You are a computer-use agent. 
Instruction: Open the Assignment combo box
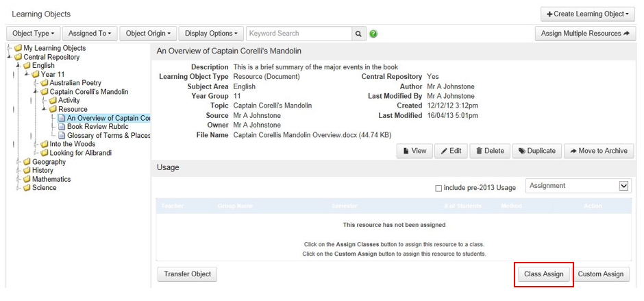578,186
